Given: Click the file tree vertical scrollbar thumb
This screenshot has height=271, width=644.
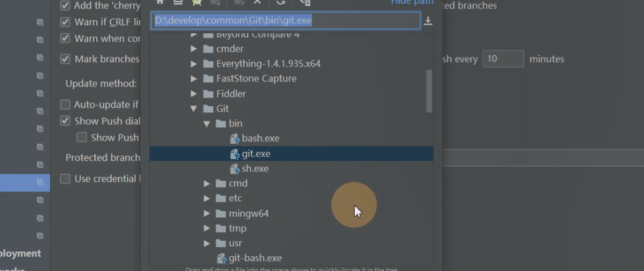Looking at the screenshot, I should pos(429,91).
